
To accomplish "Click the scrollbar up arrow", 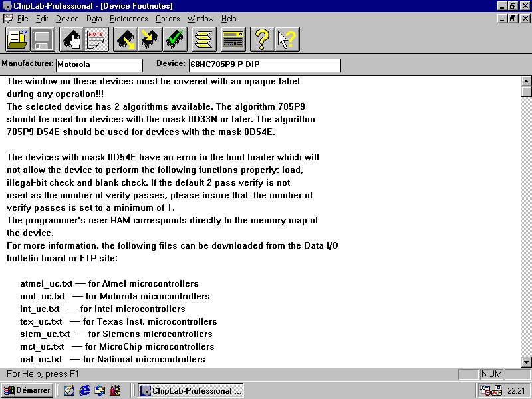I will (526, 81).
